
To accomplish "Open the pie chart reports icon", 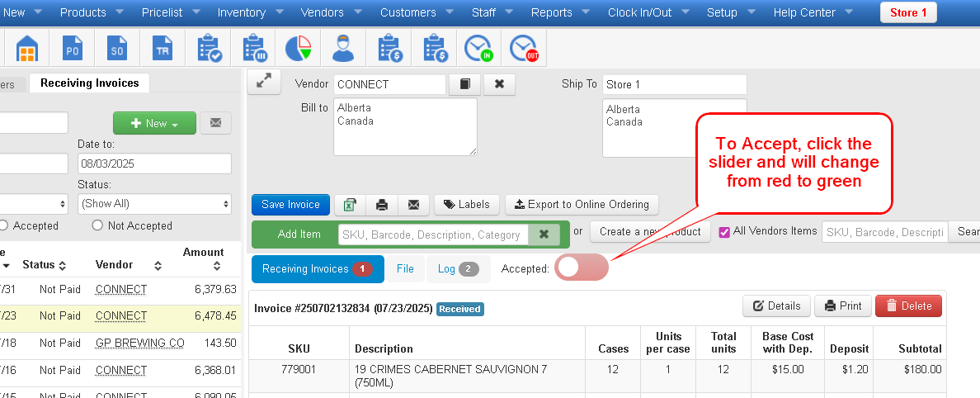I will pyautogui.click(x=298, y=50).
